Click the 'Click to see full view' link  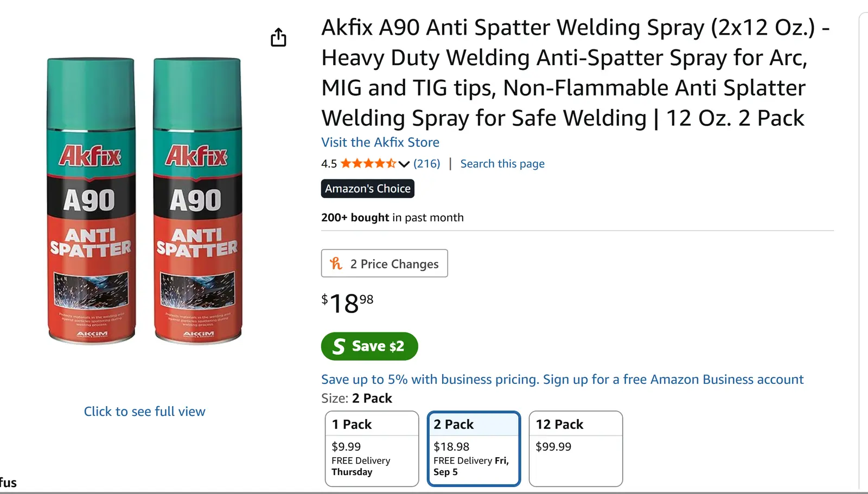tap(144, 412)
